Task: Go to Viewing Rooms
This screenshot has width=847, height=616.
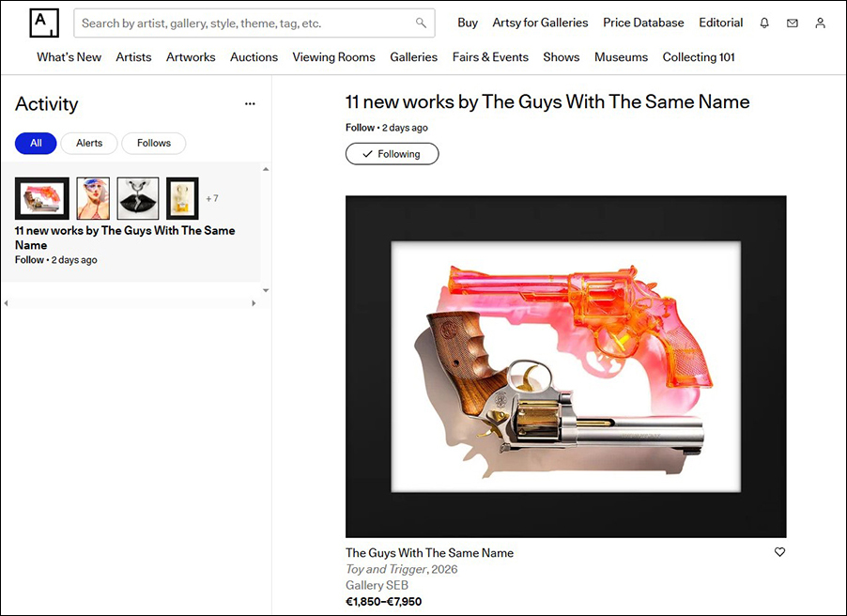Action: pos(334,57)
